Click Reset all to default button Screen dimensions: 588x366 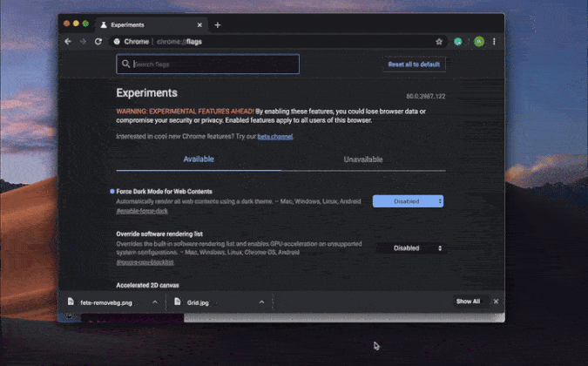point(414,64)
